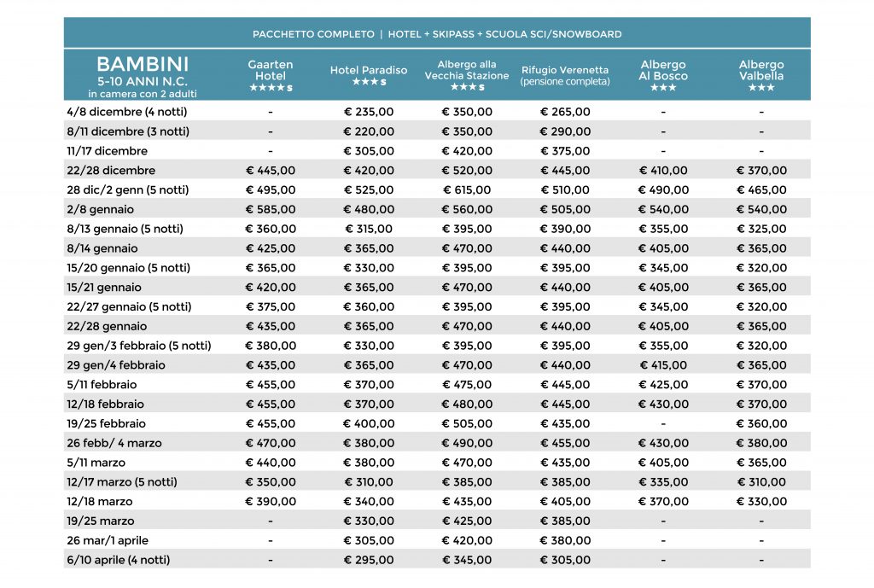
Task: Select the '11/17 dicembre' row label
Action: pos(107,151)
